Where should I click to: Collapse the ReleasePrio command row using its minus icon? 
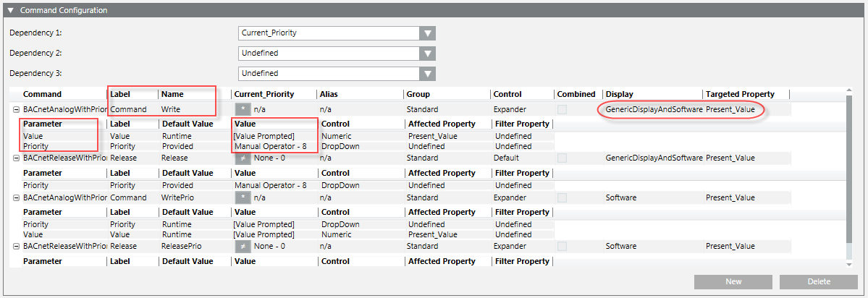[x=15, y=247]
